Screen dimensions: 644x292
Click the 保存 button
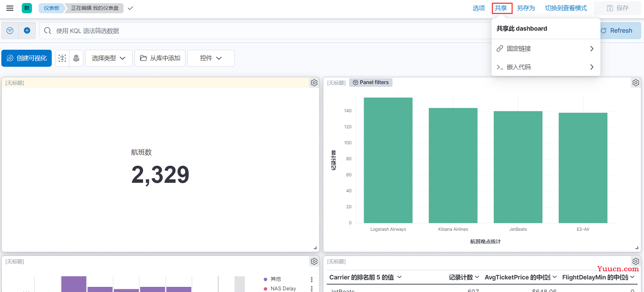[617, 8]
